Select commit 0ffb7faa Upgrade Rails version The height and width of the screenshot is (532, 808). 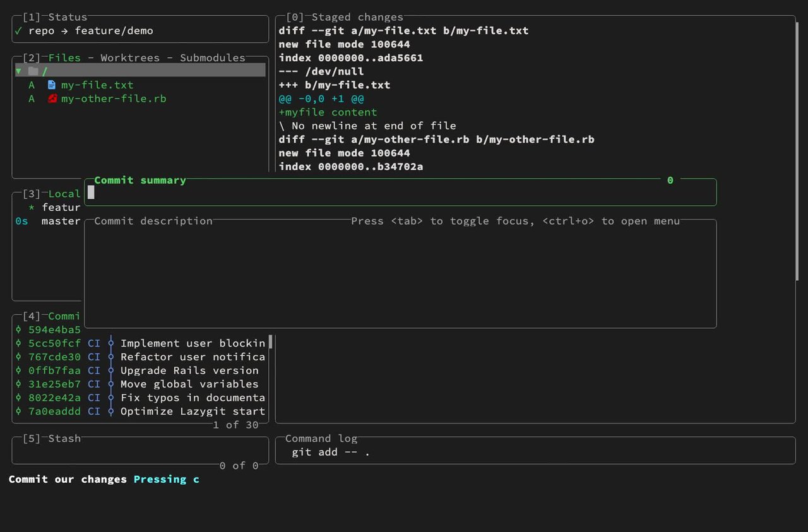click(140, 370)
